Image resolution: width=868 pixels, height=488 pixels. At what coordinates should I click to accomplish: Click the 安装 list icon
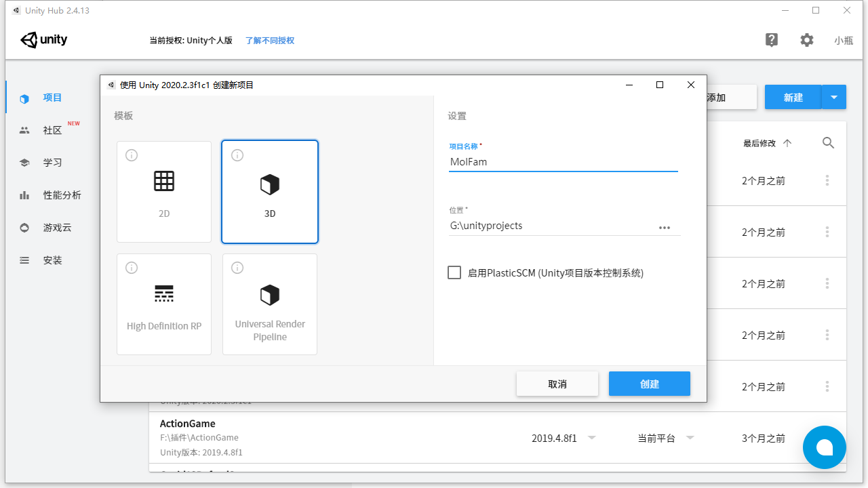coord(24,260)
